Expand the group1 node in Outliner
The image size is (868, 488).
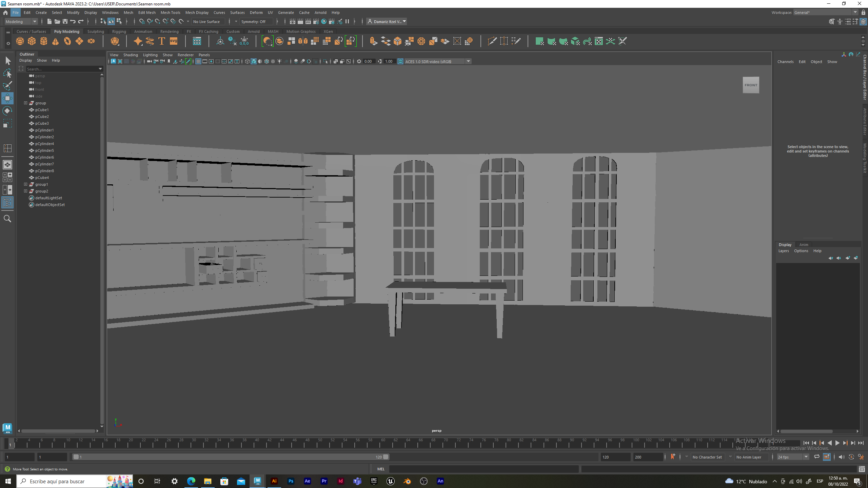point(26,184)
